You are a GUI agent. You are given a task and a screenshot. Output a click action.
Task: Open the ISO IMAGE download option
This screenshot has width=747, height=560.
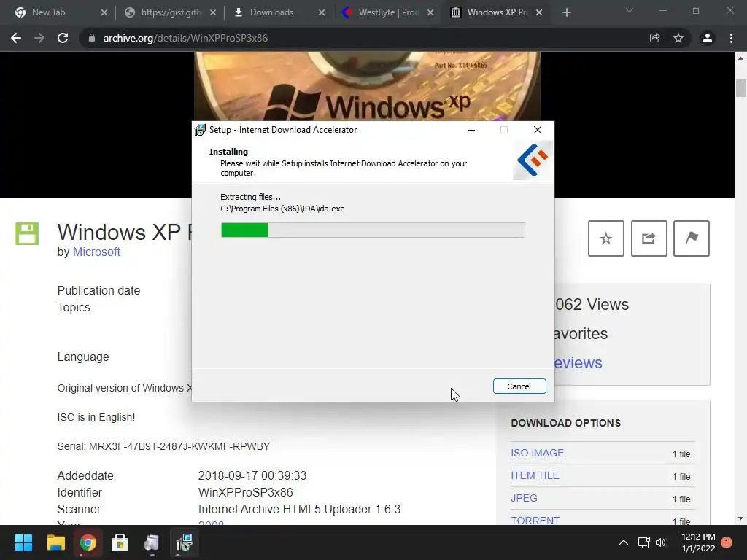(538, 453)
